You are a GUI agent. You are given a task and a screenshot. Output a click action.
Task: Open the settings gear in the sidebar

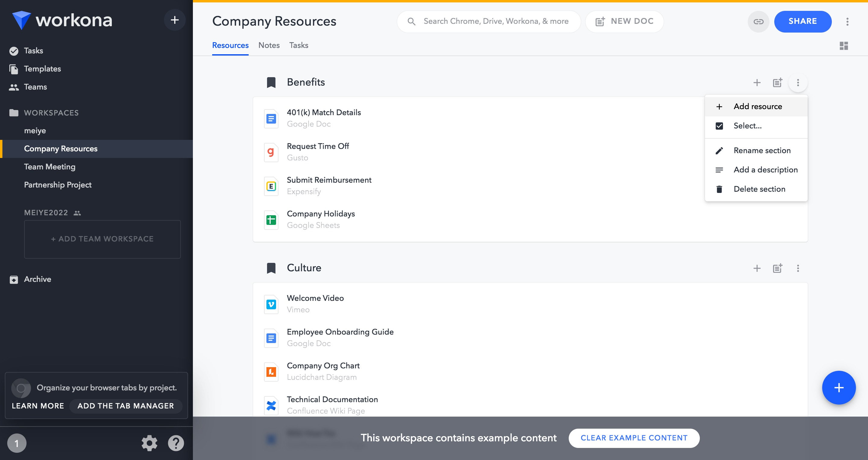click(149, 443)
